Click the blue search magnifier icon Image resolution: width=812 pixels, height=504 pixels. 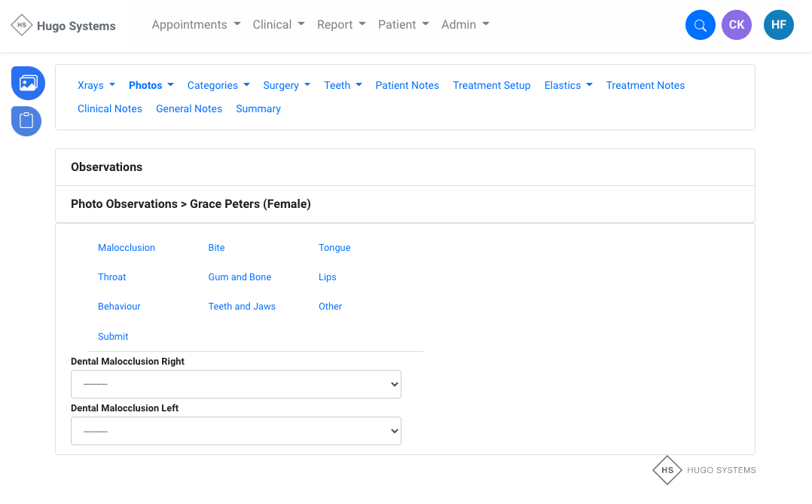[700, 25]
